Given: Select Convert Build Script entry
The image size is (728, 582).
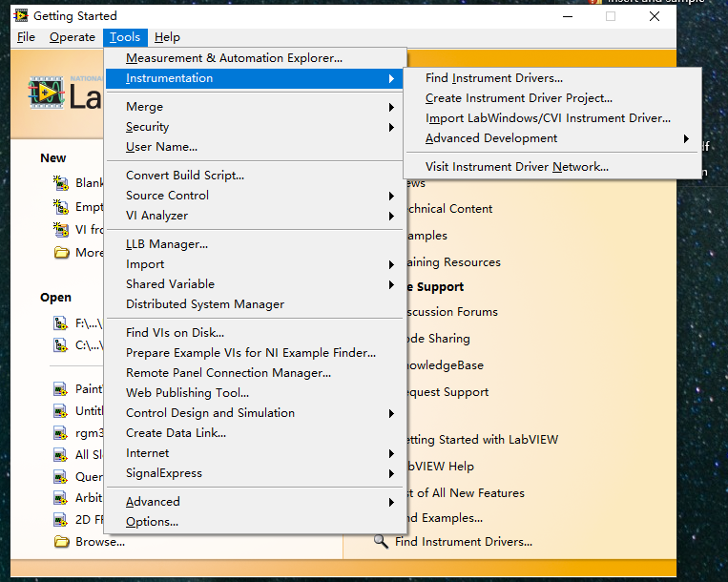Looking at the screenshot, I should tap(255, 175).
